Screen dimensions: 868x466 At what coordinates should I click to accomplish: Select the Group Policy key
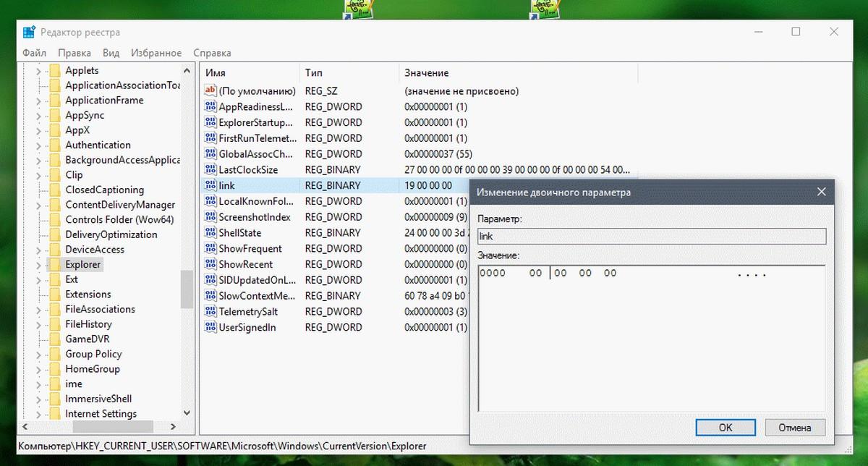pos(93,354)
